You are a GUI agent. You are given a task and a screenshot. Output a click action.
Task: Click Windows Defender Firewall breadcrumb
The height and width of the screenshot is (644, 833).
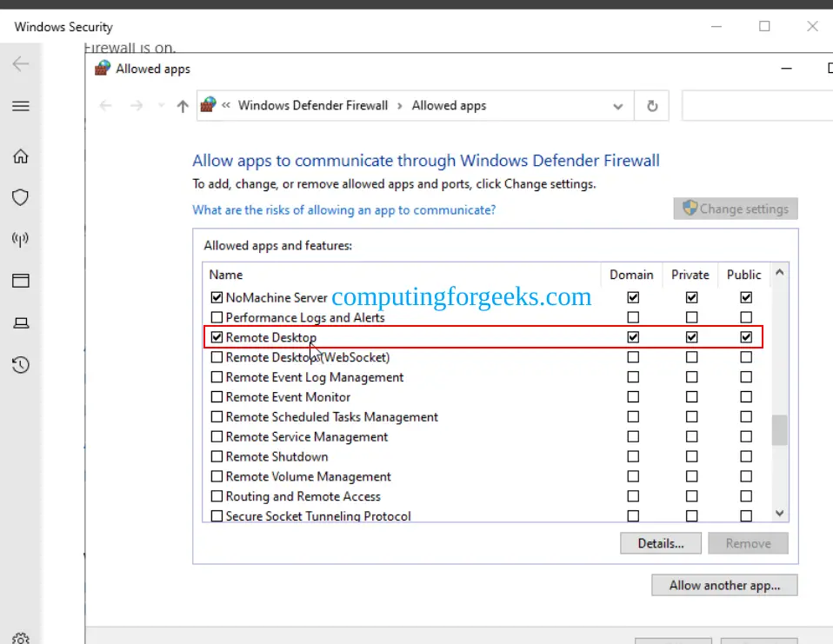(x=313, y=105)
